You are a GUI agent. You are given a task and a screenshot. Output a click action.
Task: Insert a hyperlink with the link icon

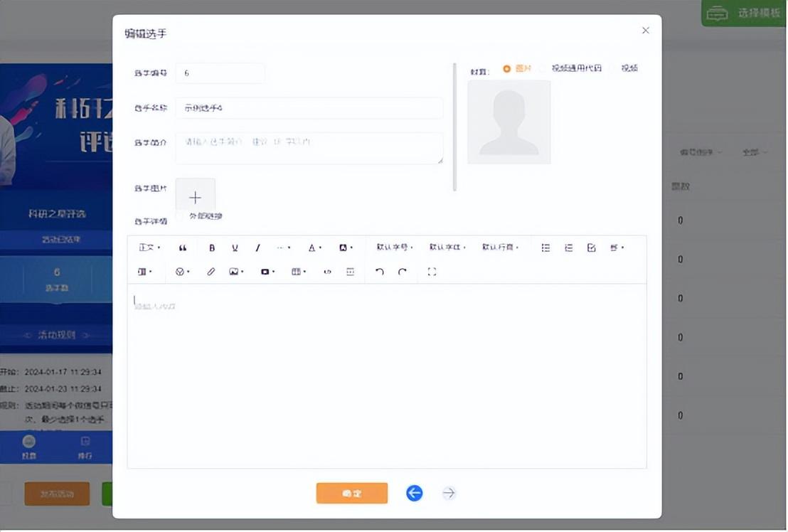pos(211,272)
